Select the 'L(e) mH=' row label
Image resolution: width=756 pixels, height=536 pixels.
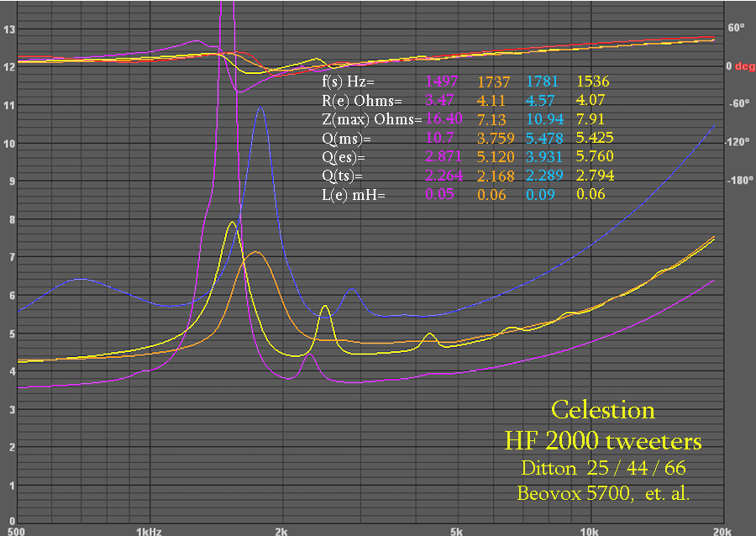tap(354, 195)
